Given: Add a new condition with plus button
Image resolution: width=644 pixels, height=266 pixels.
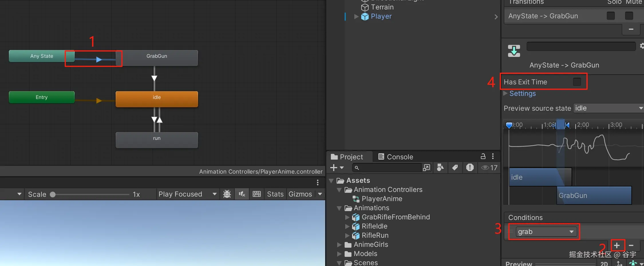Looking at the screenshot, I should [617, 245].
